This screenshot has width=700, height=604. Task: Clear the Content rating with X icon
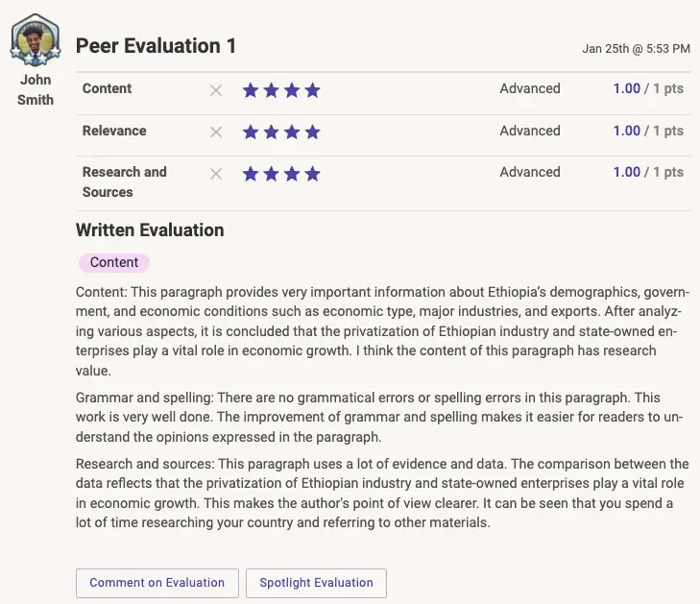click(216, 90)
